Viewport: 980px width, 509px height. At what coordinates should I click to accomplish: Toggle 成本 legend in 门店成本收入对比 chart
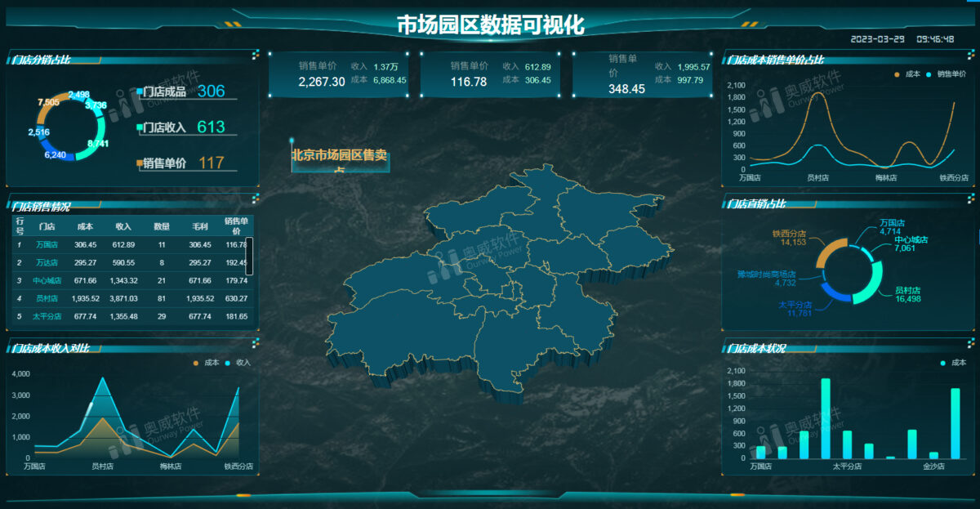(206, 362)
